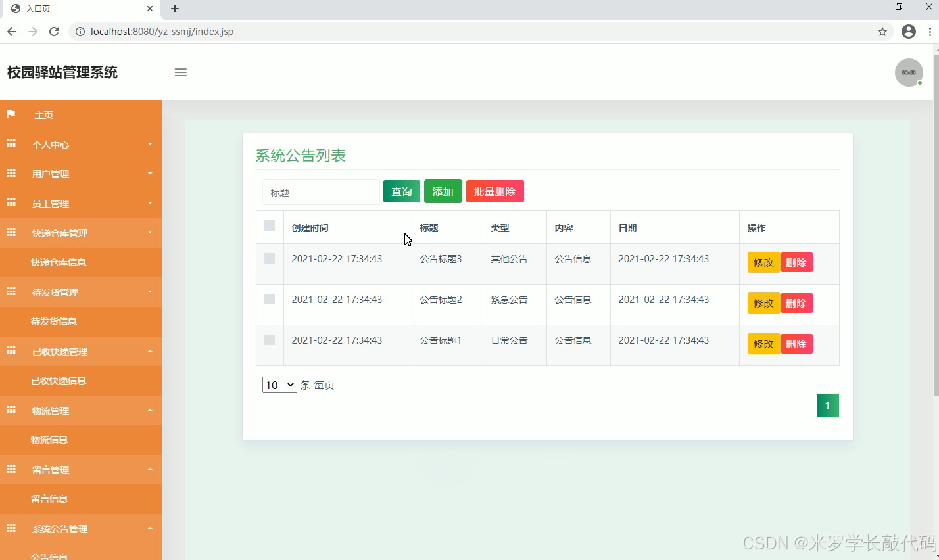Click the grid icon next to 员工管理
Viewport: 939px width, 560px height.
11,203
